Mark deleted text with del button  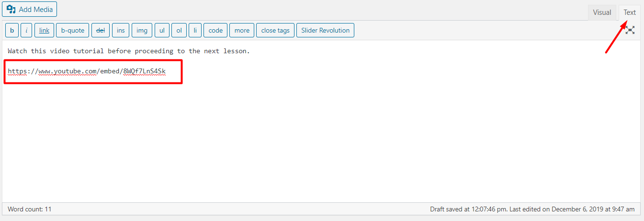tap(101, 30)
